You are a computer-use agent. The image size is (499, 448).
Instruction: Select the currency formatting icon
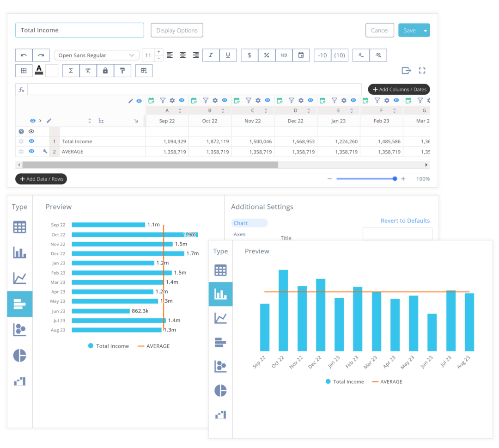(249, 55)
